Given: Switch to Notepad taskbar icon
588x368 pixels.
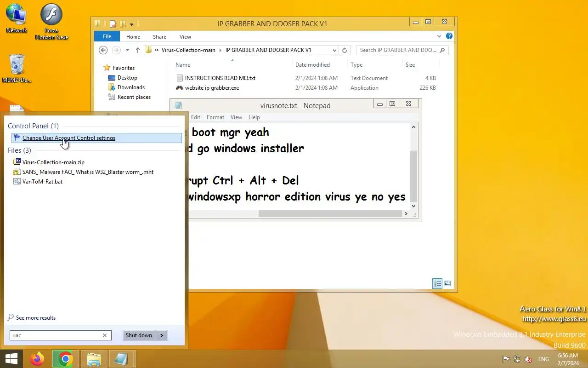Looking at the screenshot, I should (121, 359).
